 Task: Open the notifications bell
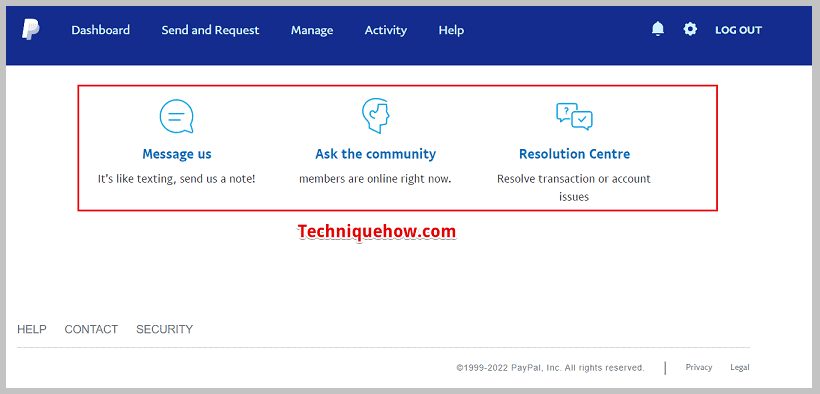click(x=658, y=29)
